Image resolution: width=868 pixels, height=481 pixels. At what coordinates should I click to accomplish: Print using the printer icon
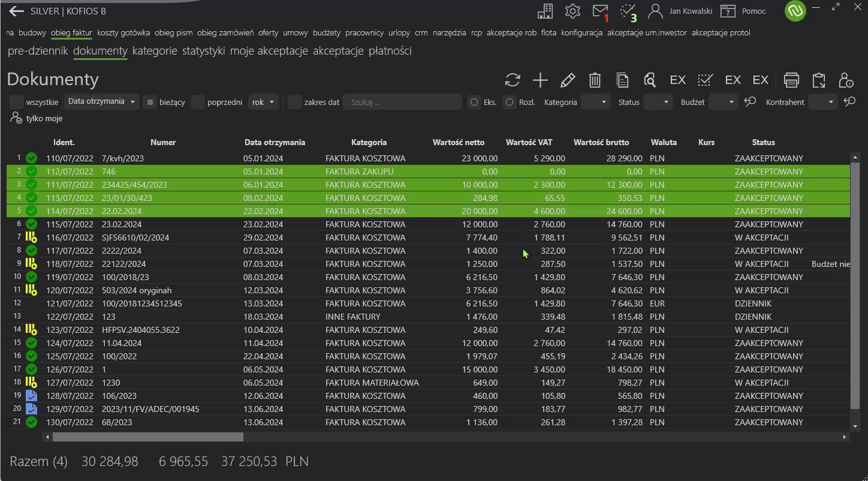click(x=791, y=80)
